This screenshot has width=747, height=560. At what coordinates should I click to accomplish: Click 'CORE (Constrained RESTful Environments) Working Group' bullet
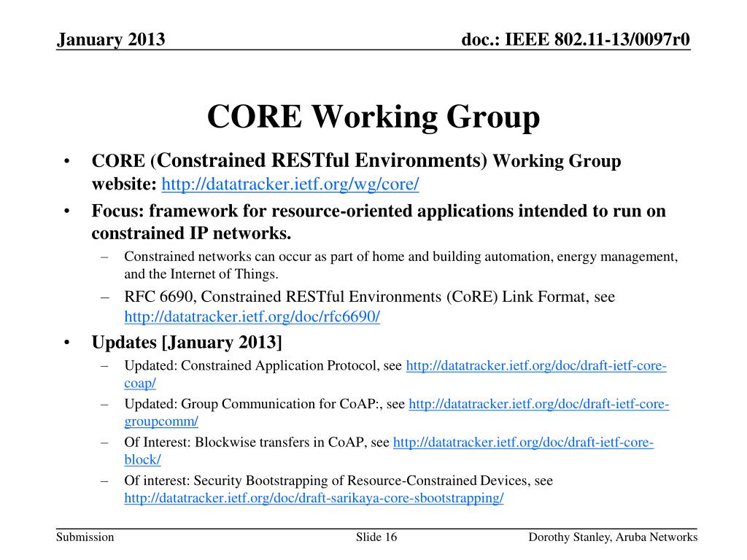pos(356,161)
